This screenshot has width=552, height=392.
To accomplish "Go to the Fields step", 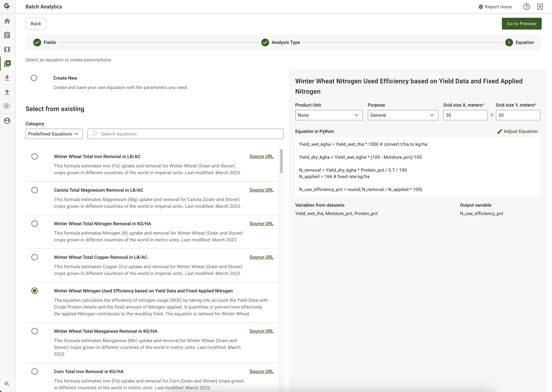I will [x=45, y=42].
